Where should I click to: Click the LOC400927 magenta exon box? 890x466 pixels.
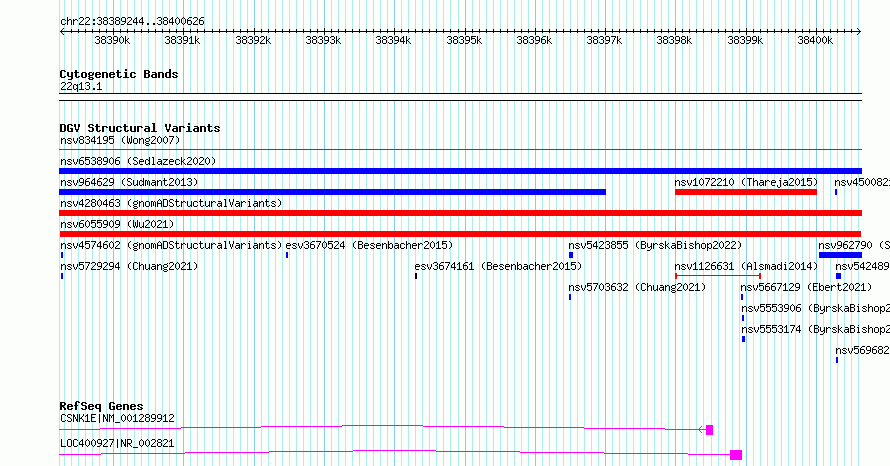[736, 455]
